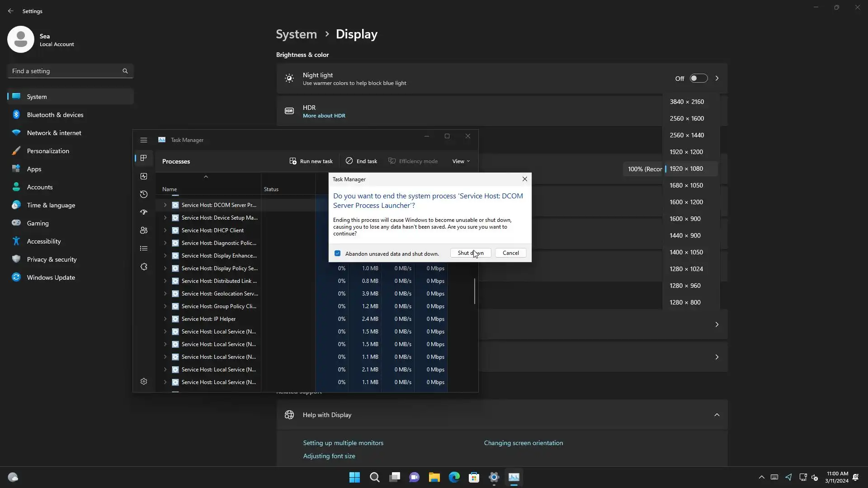Expand Service Host: DHCP Client row

point(165,230)
